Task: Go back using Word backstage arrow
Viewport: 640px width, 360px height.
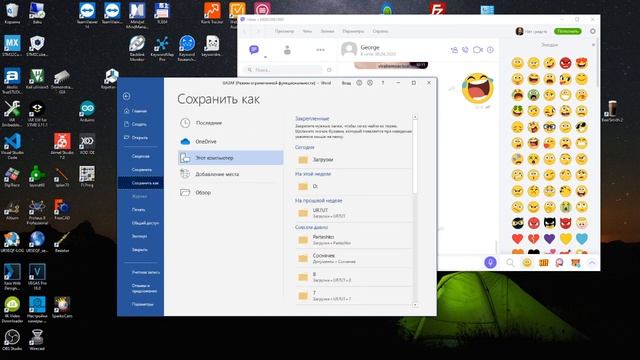Action: click(x=127, y=96)
